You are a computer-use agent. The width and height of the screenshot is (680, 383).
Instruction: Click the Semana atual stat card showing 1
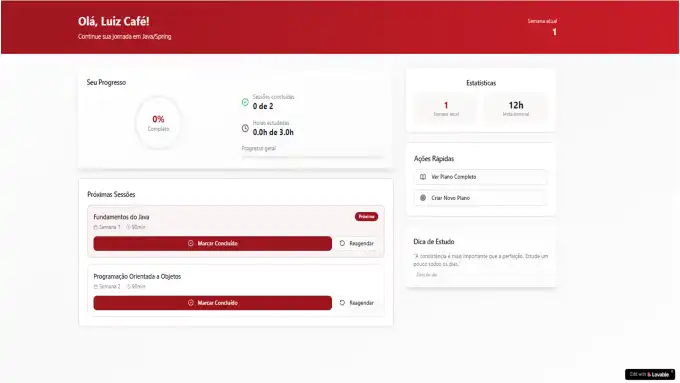446,108
